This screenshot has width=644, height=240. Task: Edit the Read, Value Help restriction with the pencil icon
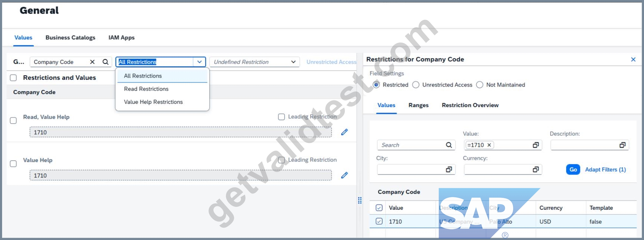click(x=344, y=132)
